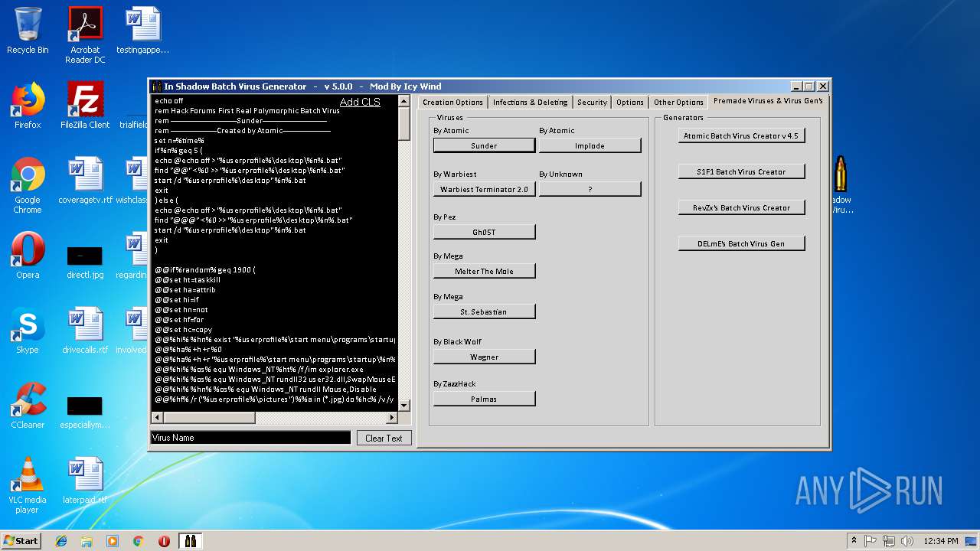This screenshot has width=980, height=551.
Task: Switch to Infections & Deleting tab
Action: [531, 102]
